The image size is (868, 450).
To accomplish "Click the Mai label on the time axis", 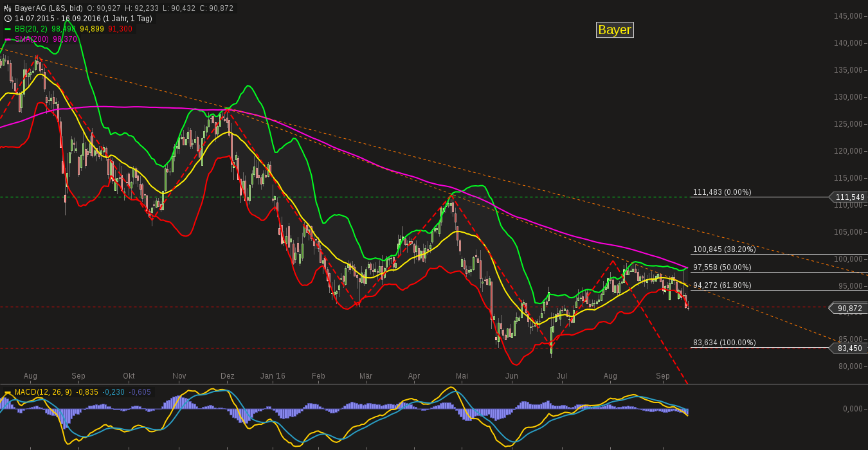I will (462, 376).
